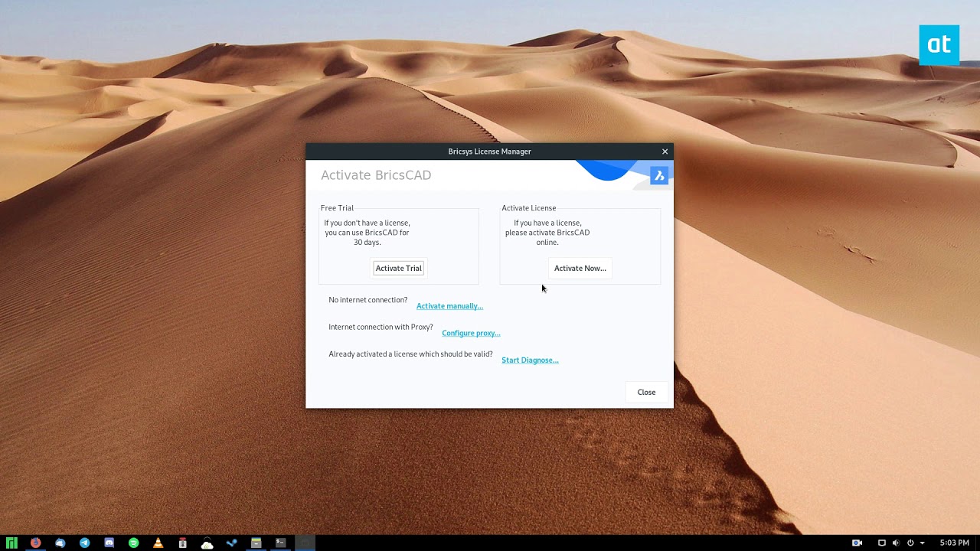Select the active BricsCAD taskbar entry
The width and height of the screenshot is (980, 551).
pyautogui.click(x=305, y=543)
